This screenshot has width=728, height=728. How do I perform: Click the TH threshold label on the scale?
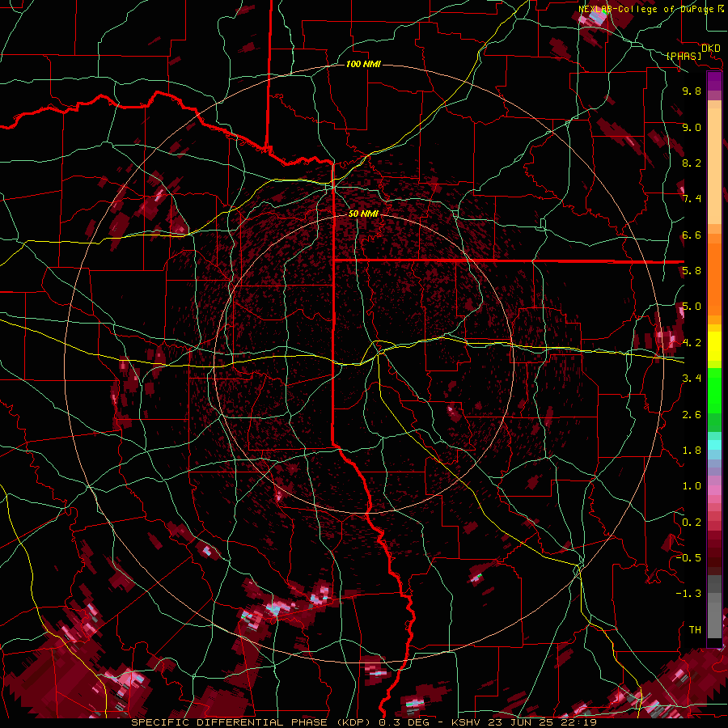coord(695,630)
